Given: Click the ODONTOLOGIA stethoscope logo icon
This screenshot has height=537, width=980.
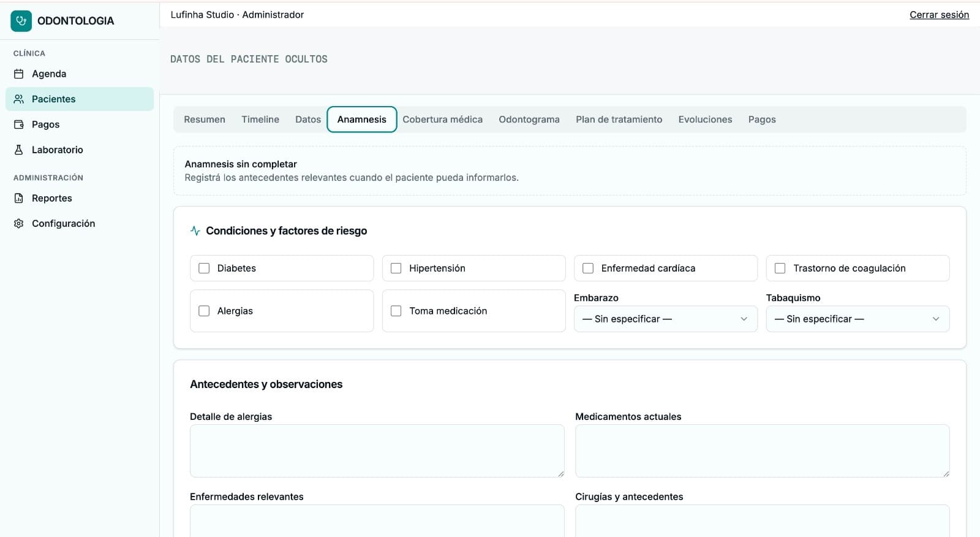Looking at the screenshot, I should point(21,21).
